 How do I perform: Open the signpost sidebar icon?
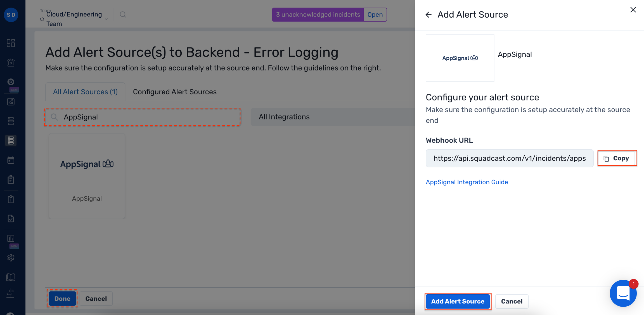coord(11,293)
